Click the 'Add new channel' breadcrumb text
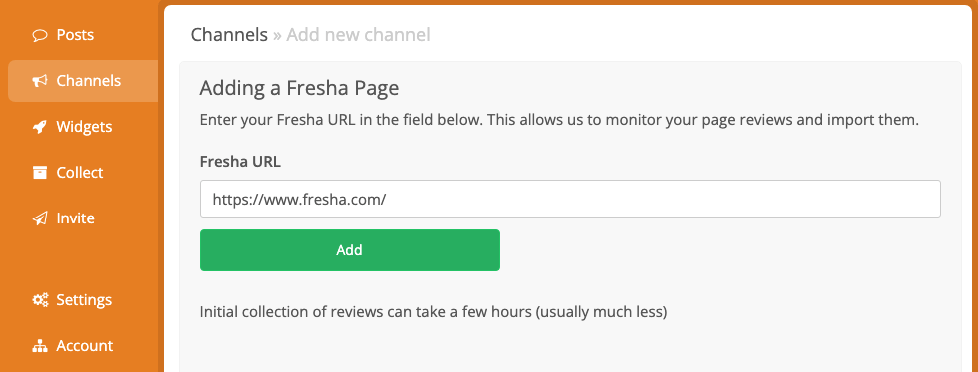Viewport: 978px width, 372px height. [359, 34]
